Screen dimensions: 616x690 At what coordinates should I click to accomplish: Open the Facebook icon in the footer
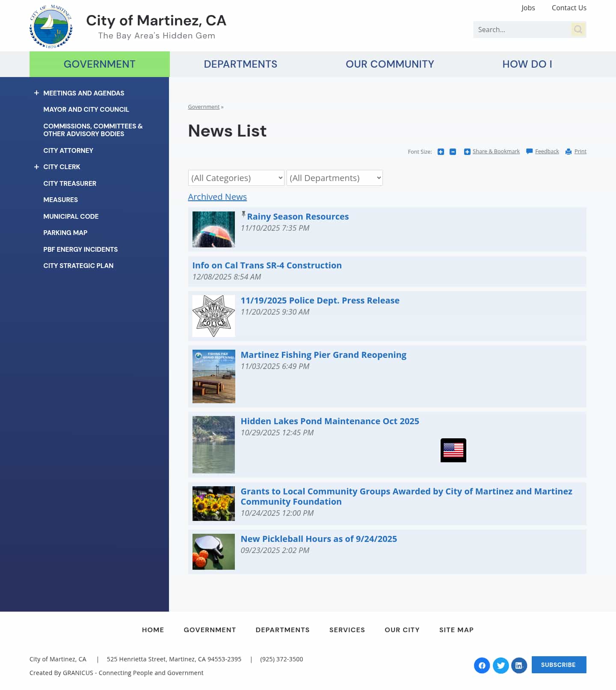[x=482, y=665]
